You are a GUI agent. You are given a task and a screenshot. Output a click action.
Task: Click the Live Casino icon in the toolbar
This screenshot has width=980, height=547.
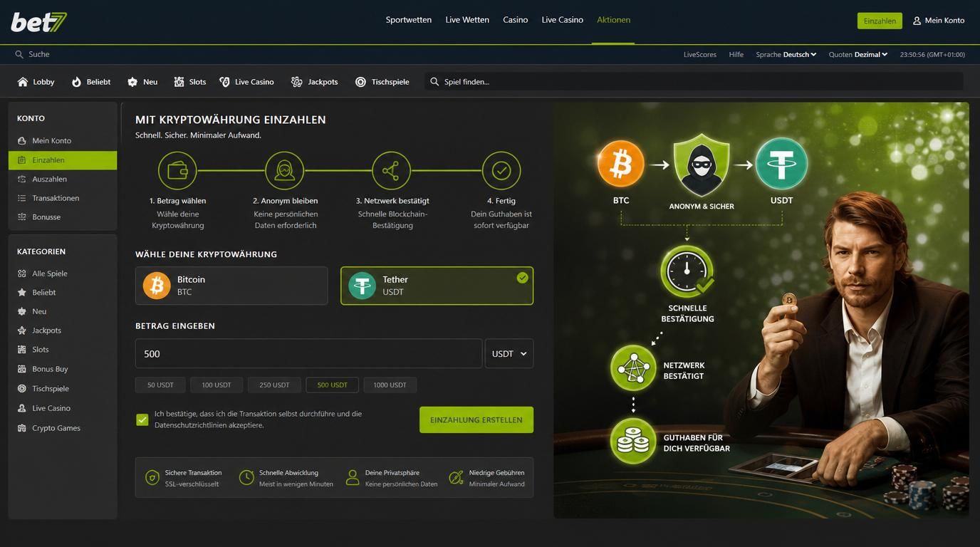(x=224, y=82)
